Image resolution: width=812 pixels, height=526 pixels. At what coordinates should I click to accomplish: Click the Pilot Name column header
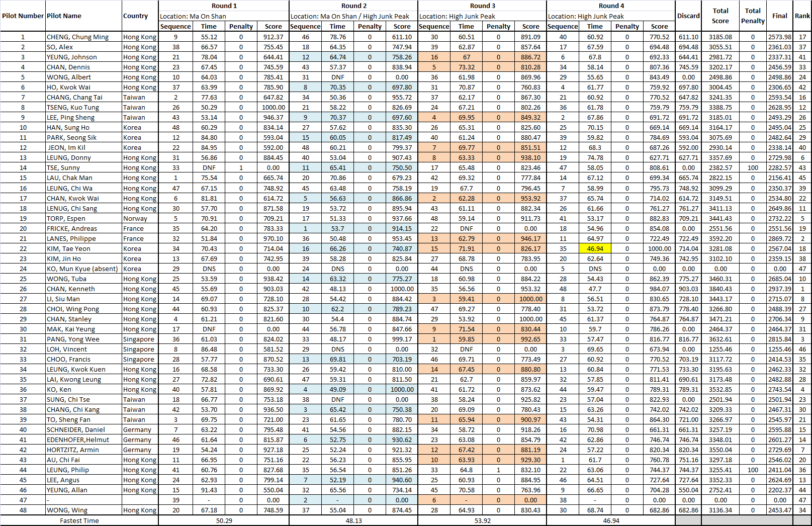tap(64, 16)
